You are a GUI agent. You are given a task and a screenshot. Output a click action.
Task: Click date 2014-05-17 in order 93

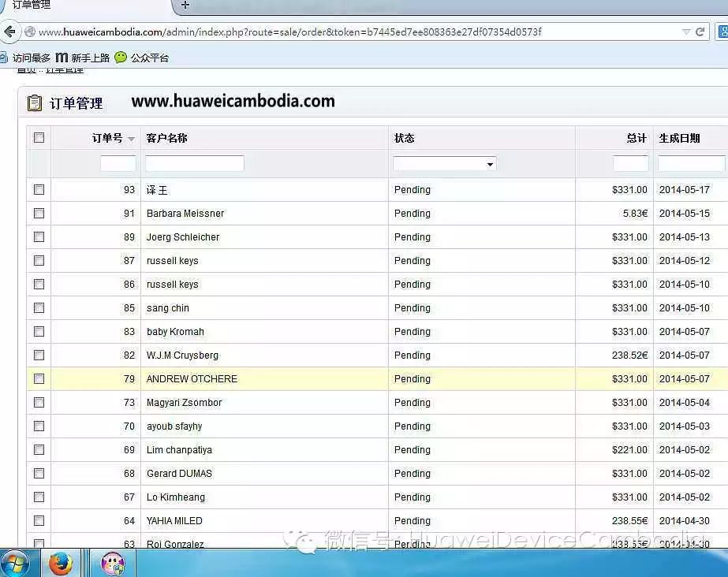685,190
